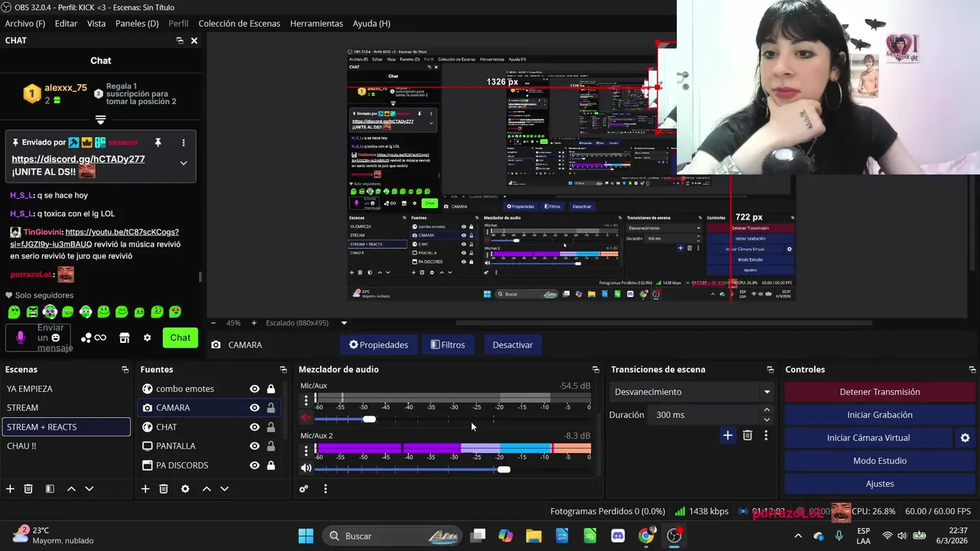Open transition properties three-dot menu
This screenshot has height=551, width=980.
(766, 435)
